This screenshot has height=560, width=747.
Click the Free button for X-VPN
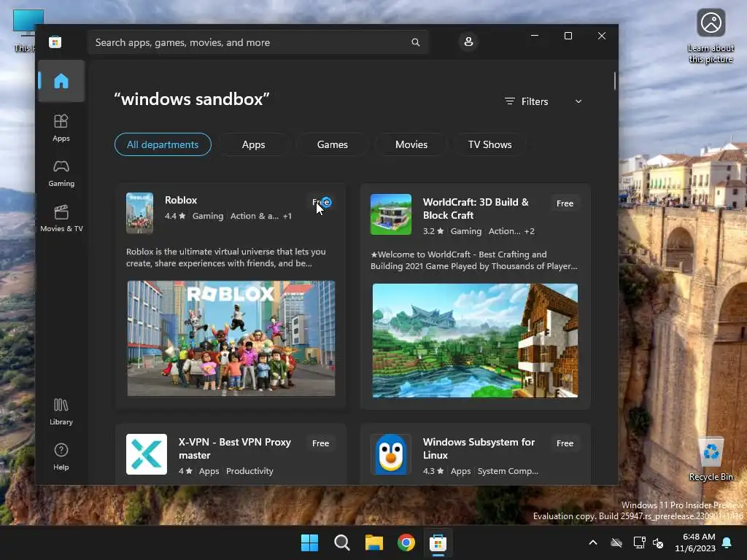pyautogui.click(x=321, y=443)
